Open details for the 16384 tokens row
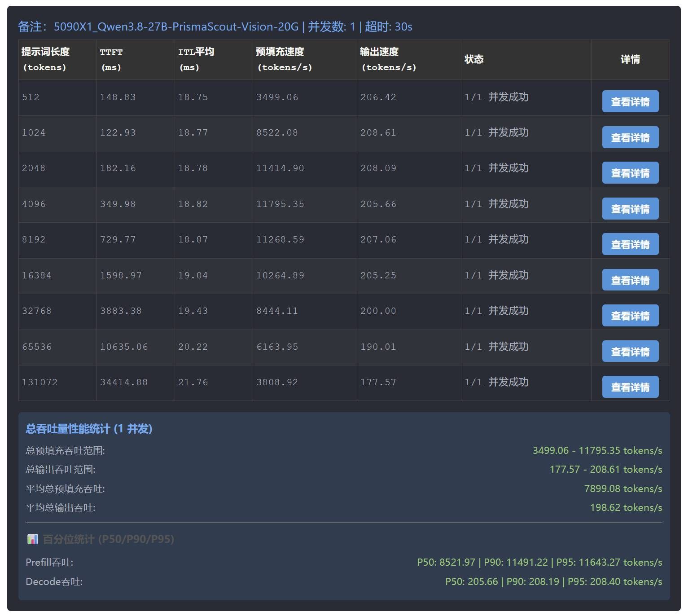Screen dimensions: 684x616 (630, 280)
